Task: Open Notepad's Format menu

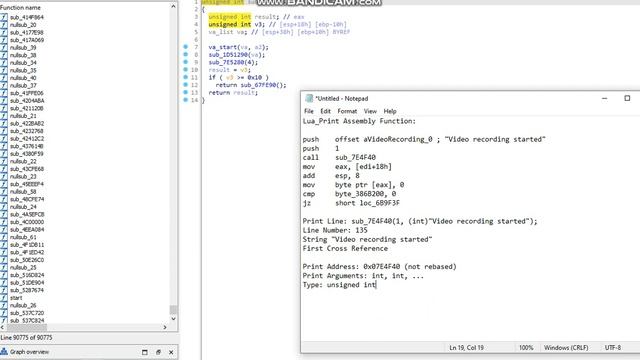Action: [x=347, y=111]
